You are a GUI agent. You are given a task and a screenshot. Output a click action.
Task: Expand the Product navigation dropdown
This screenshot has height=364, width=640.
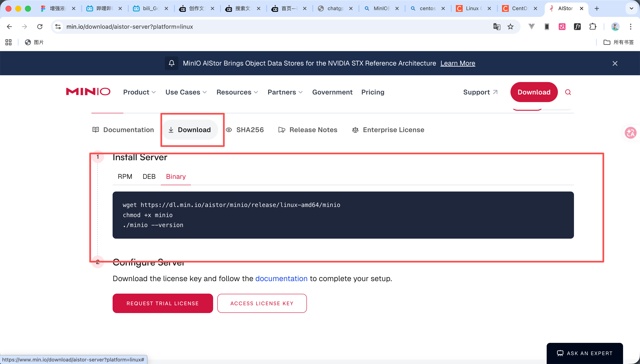(139, 92)
